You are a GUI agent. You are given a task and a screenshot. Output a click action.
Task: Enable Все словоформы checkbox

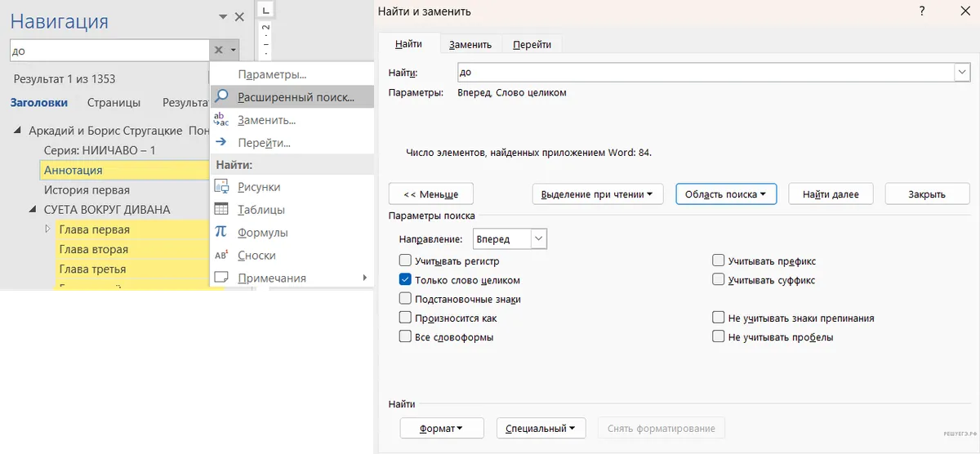[405, 336]
